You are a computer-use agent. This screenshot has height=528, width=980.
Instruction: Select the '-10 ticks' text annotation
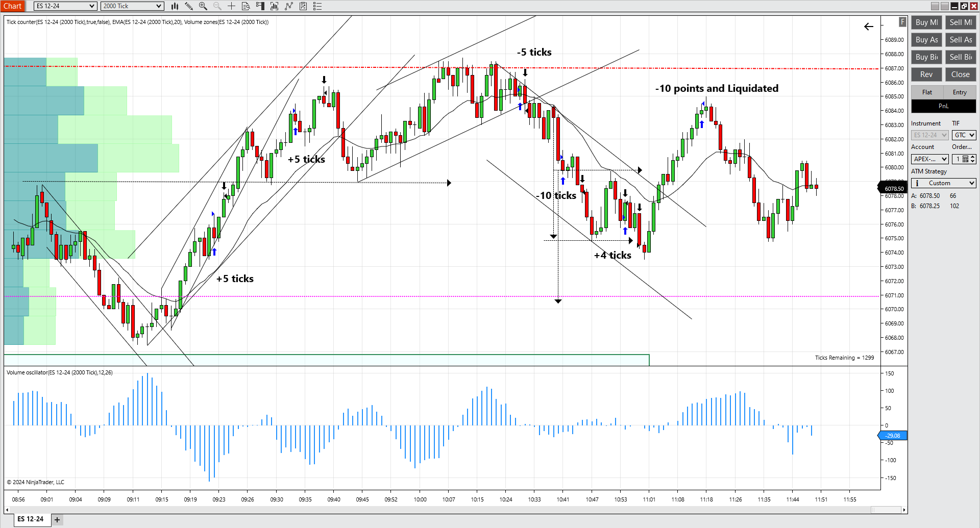[x=556, y=195]
